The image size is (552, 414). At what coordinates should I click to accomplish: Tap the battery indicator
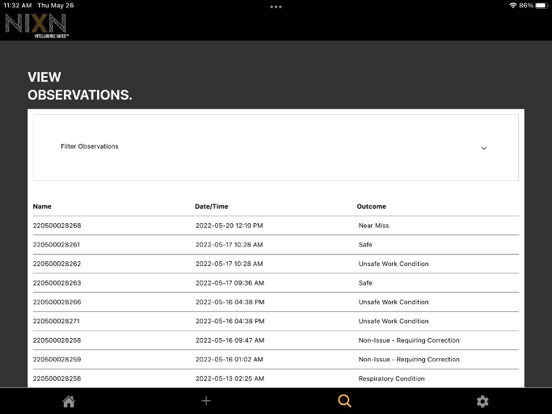[x=542, y=6]
